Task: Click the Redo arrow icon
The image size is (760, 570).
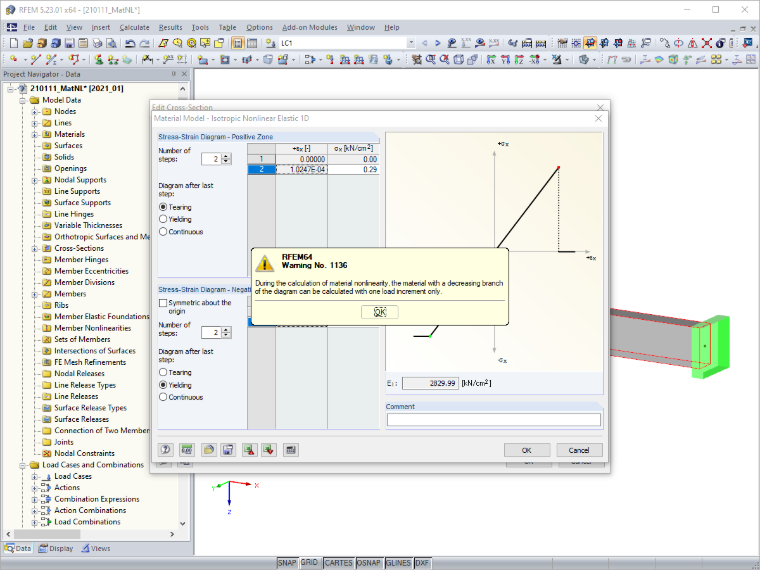Action: (x=144, y=43)
